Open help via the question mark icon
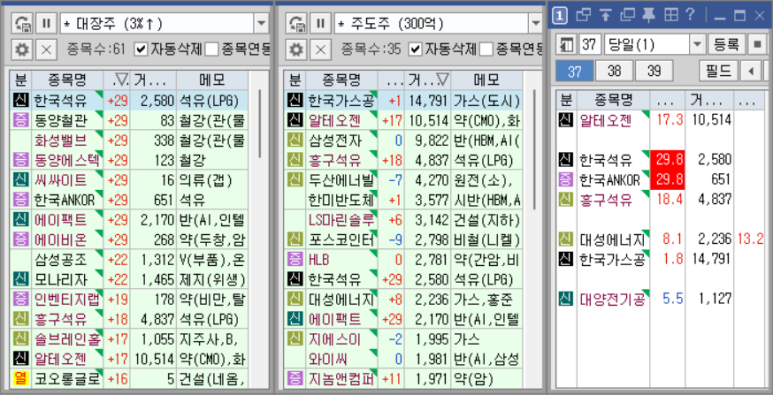This screenshot has width=773, height=395. click(x=690, y=15)
